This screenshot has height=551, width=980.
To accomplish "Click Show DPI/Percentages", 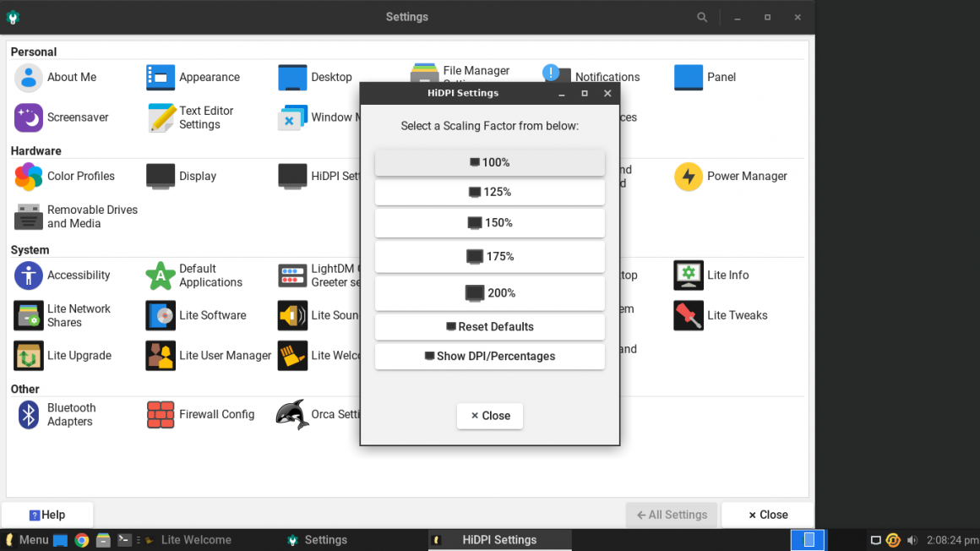I will pos(489,356).
